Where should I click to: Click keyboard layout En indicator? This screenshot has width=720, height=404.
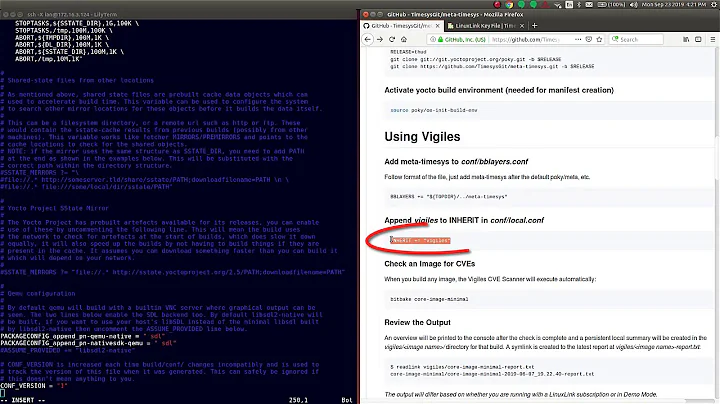tap(569, 5)
